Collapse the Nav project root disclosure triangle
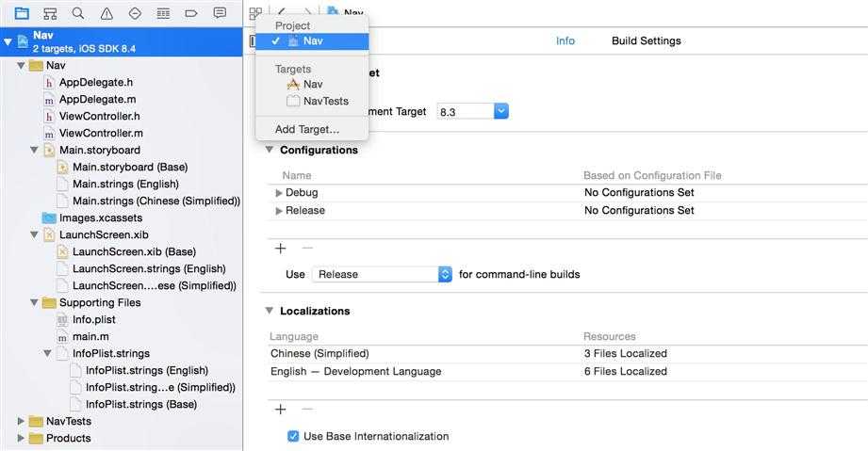The height and width of the screenshot is (451, 868). tap(8, 41)
